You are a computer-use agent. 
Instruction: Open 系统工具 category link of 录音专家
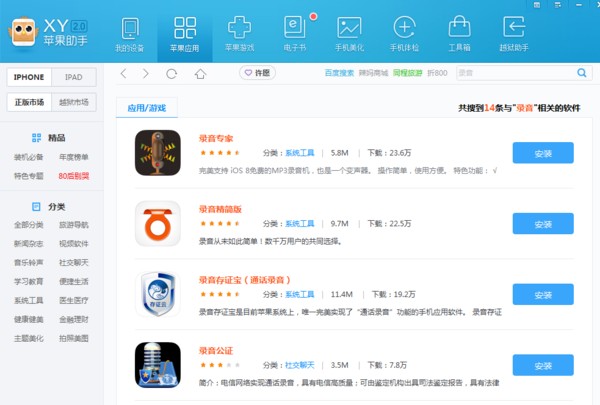coord(300,153)
